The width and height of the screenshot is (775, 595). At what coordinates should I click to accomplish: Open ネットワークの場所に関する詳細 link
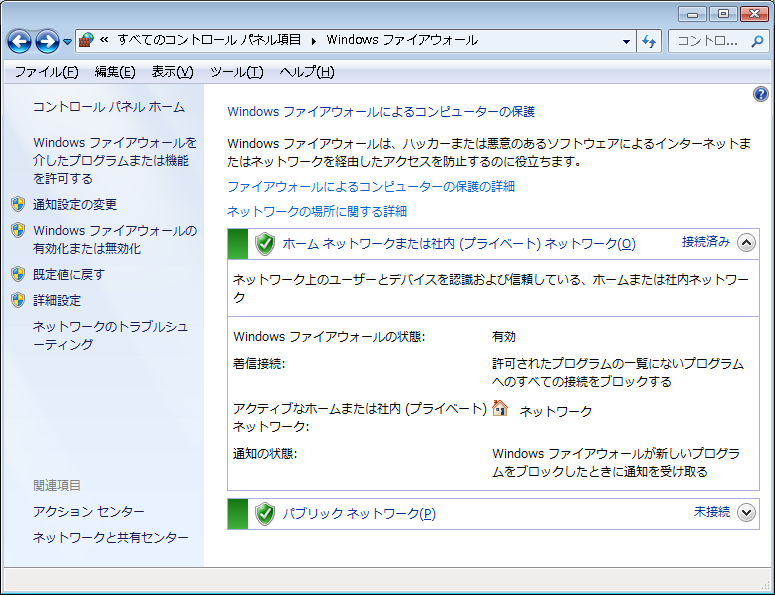coord(317,212)
